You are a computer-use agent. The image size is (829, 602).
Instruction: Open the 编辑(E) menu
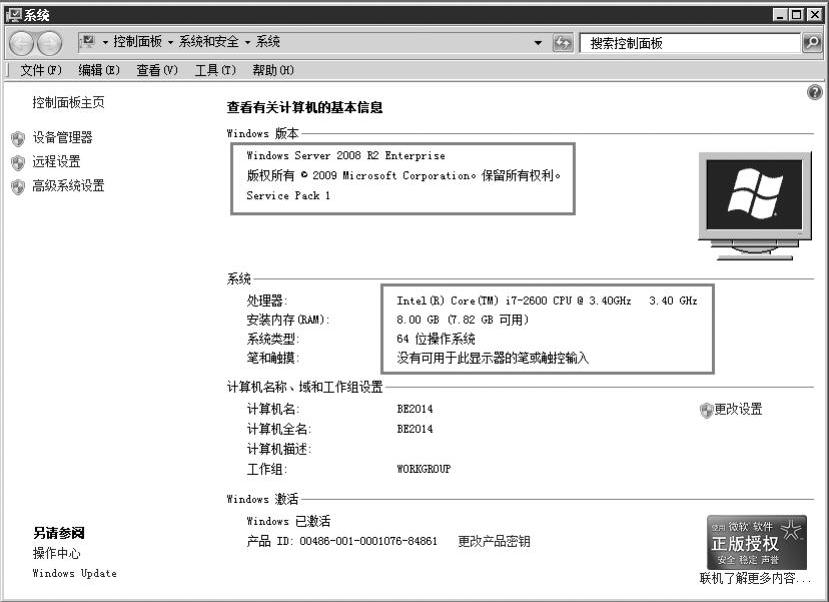[x=99, y=70]
